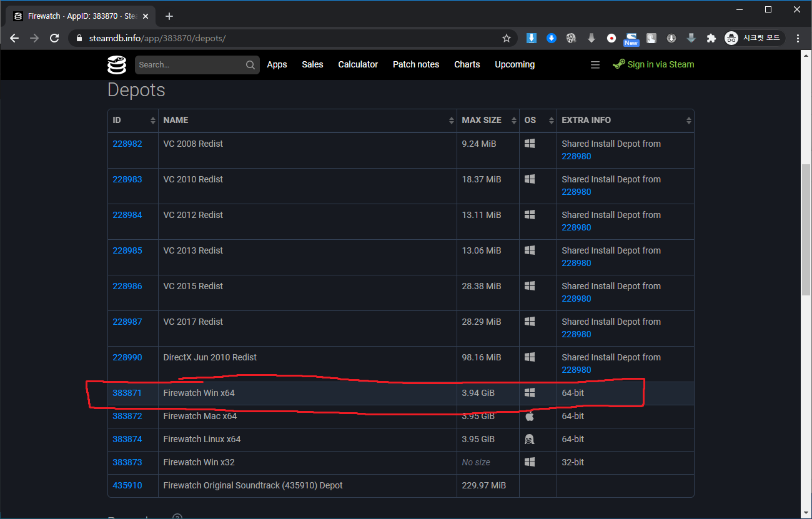Open Chrome's three-dot menu
812x519 pixels.
coord(798,38)
